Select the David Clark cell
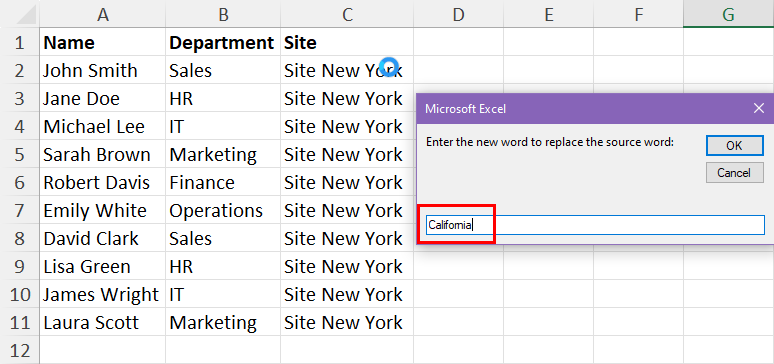The image size is (774, 364). [103, 238]
